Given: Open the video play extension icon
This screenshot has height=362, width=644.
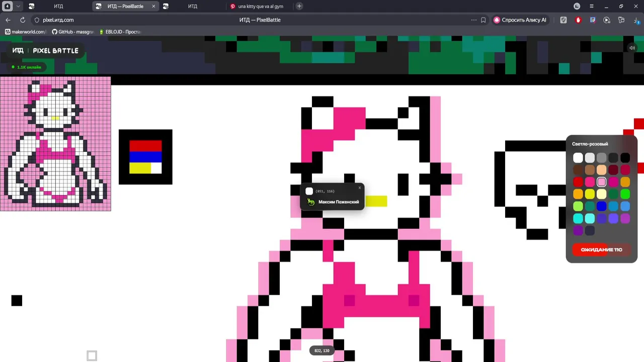Looking at the screenshot, I should point(607,20).
